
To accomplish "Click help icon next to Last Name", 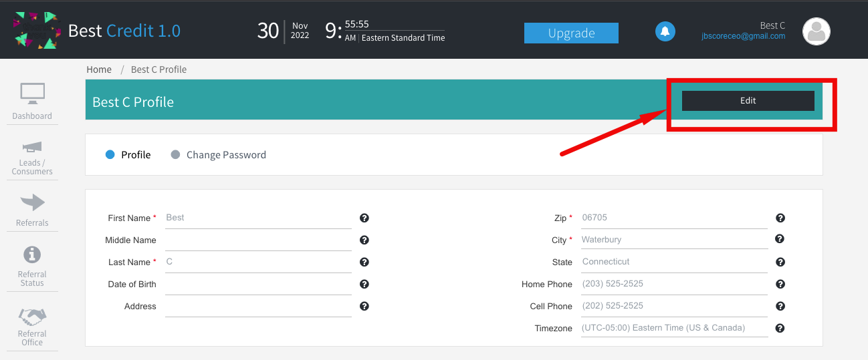I will [x=364, y=262].
